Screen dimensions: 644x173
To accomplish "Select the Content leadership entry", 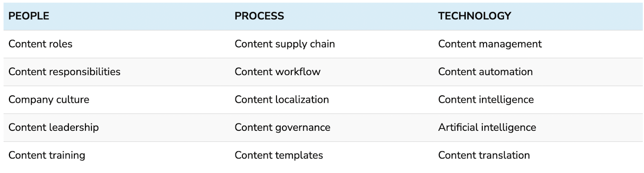I will 54,128.
